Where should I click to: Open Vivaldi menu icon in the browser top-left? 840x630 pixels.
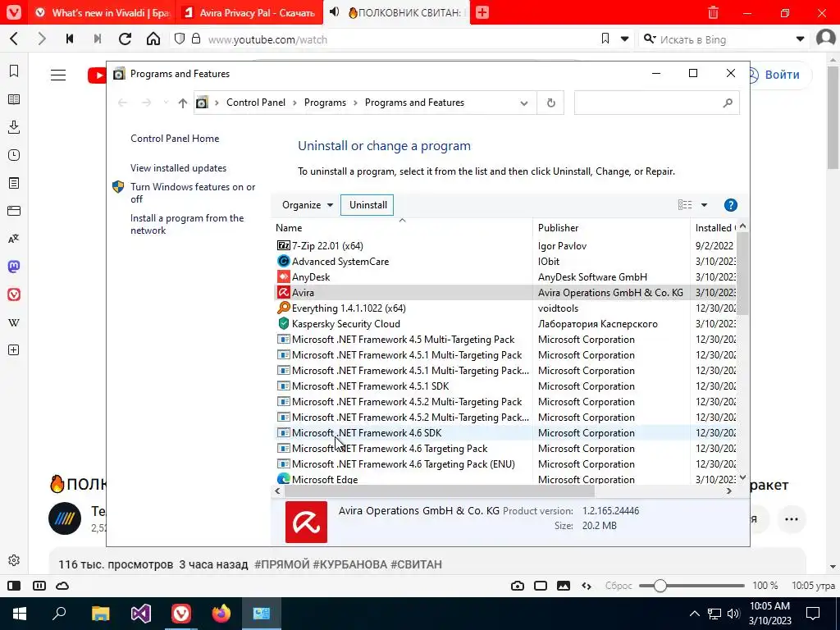click(14, 12)
